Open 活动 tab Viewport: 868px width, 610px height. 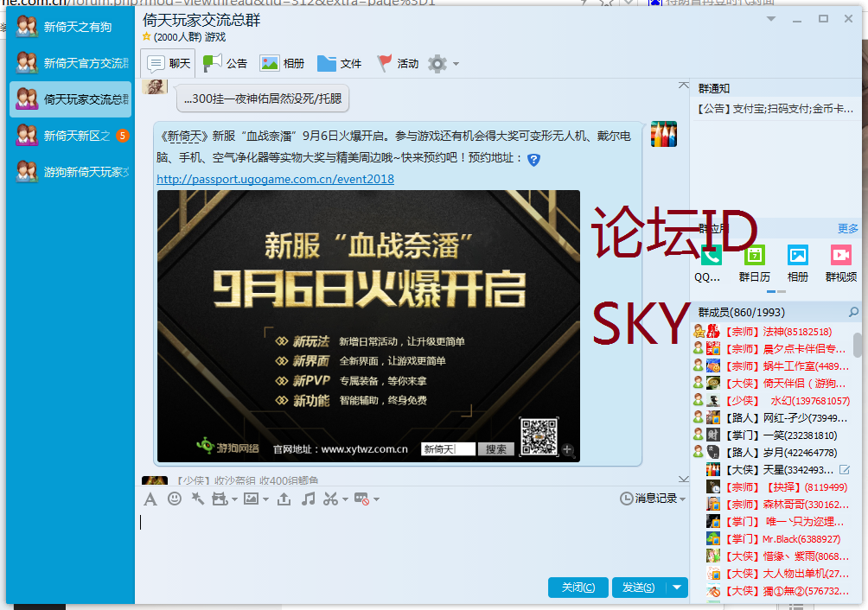(398, 64)
